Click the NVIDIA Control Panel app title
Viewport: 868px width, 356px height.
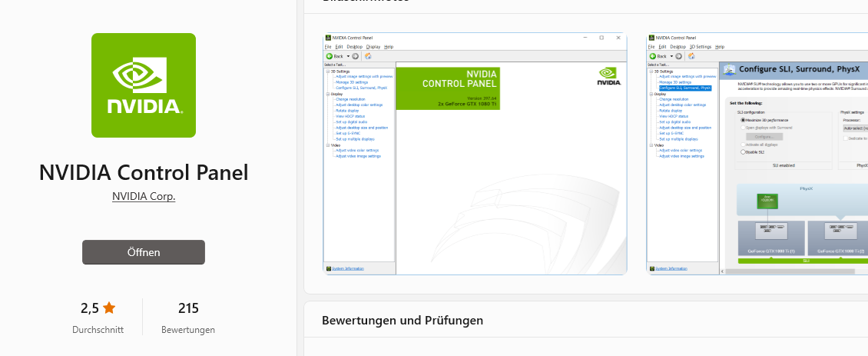[x=144, y=172]
